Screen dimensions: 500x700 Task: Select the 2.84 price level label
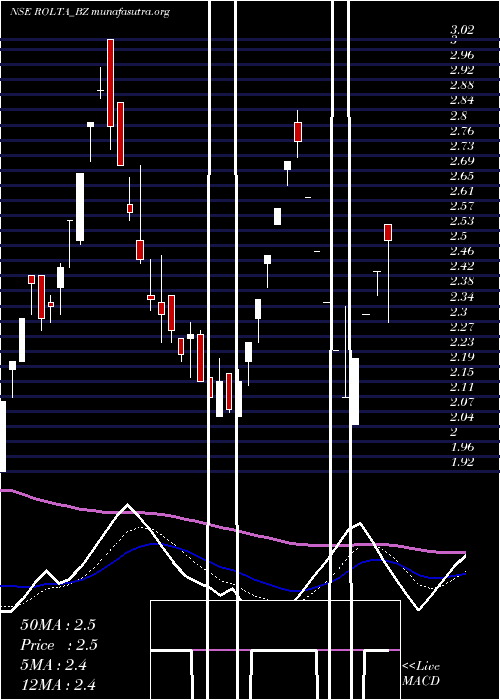point(462,100)
